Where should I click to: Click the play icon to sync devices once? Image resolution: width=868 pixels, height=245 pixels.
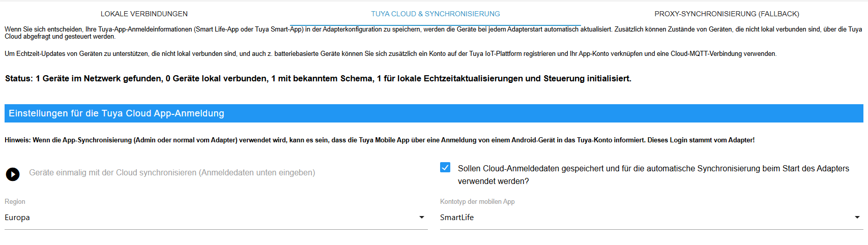point(13,174)
